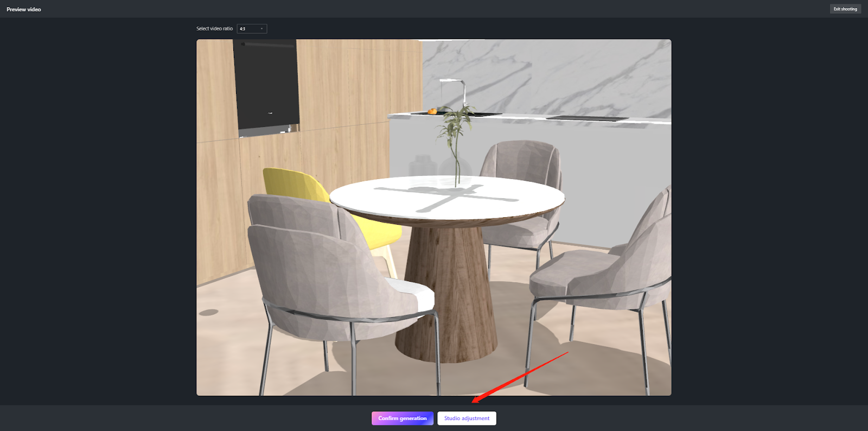Image resolution: width=868 pixels, height=431 pixels.
Task: Click the 'Preview video' title text
Action: click(24, 9)
